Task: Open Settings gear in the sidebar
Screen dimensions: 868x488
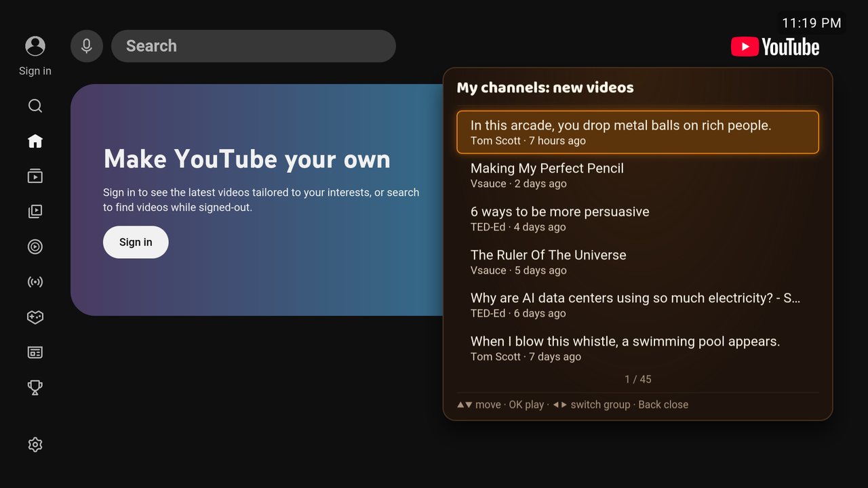Action: (x=35, y=445)
